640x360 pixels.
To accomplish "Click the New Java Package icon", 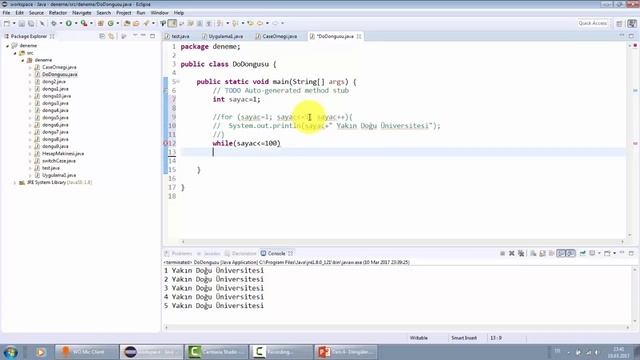I will click(x=101, y=23).
